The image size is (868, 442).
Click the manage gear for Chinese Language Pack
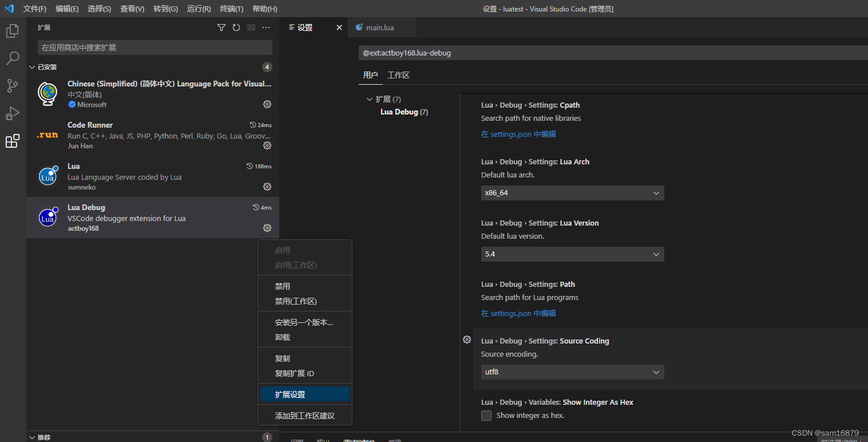coord(267,104)
